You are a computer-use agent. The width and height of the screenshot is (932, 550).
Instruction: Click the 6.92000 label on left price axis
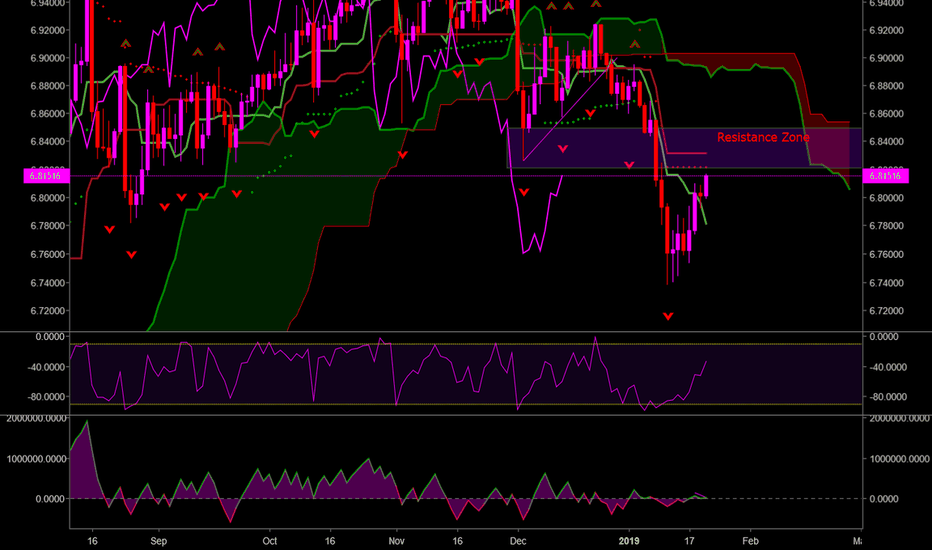click(48, 30)
